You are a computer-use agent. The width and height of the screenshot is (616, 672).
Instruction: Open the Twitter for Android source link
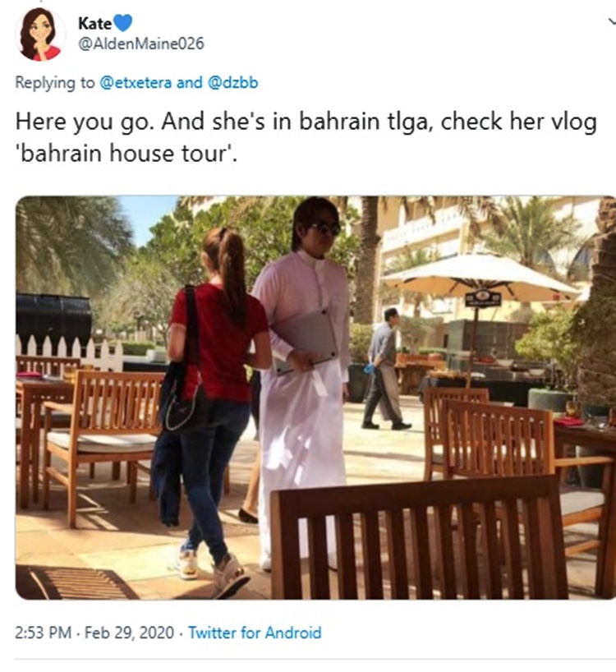pyautogui.click(x=255, y=633)
